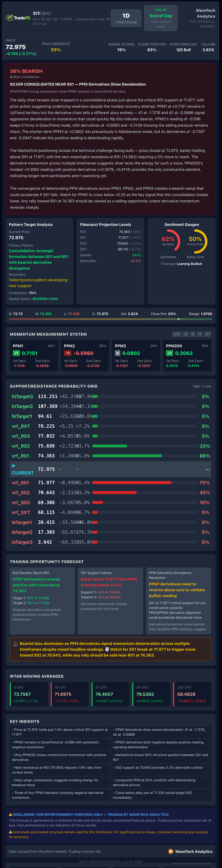The image size is (222, 868).
Task: Click the vrf_RXT row label
Action: pos(21,426)
